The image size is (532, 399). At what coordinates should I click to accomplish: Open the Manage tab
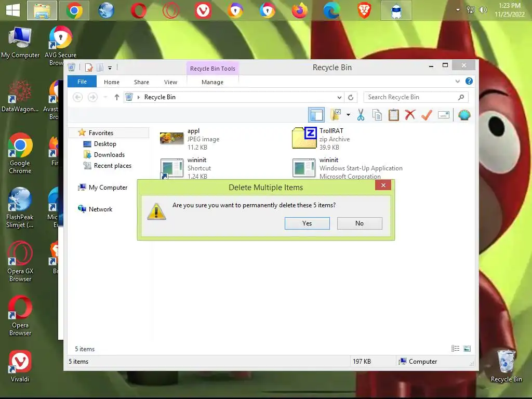coord(212,82)
